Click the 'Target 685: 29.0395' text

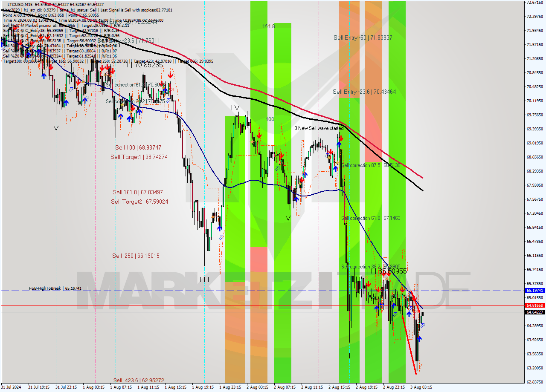[195, 61]
